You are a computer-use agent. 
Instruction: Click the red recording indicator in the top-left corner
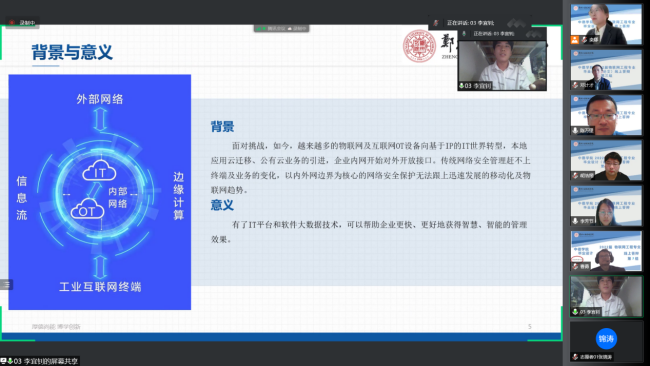point(12,22)
